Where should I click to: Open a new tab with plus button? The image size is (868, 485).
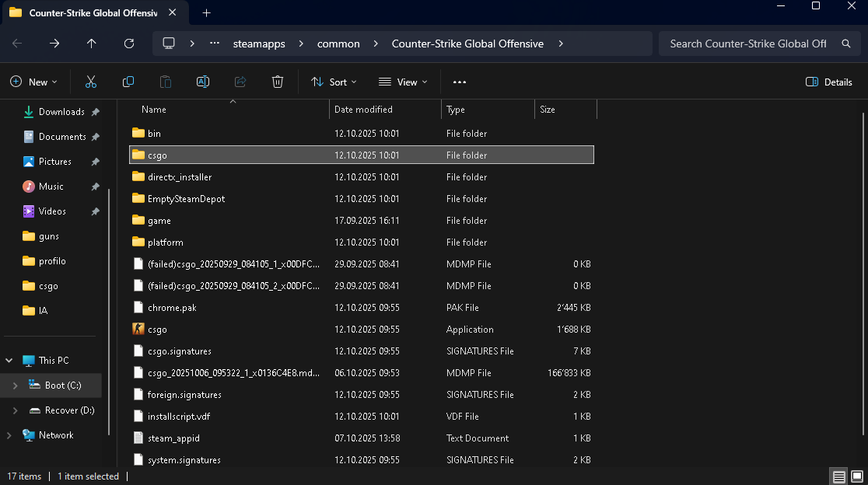coord(206,13)
